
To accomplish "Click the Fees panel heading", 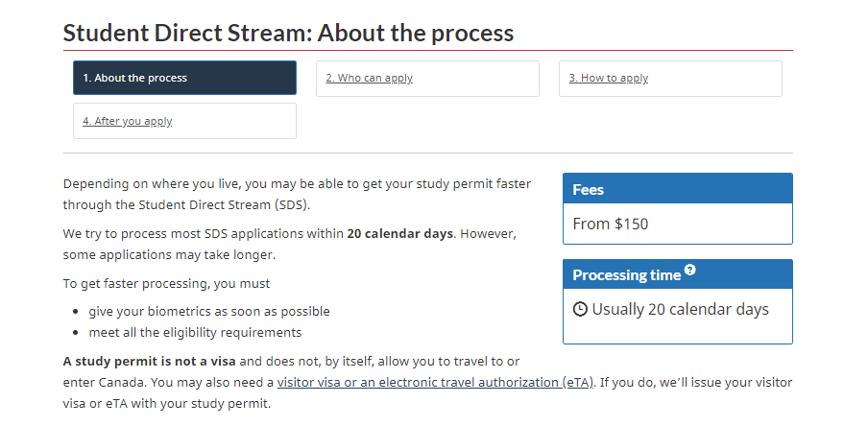I will [x=589, y=189].
